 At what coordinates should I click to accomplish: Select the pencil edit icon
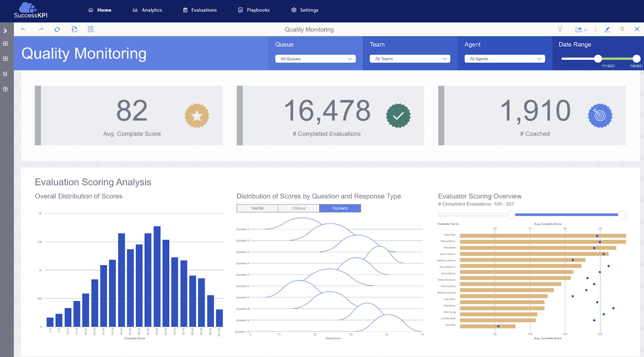point(607,29)
